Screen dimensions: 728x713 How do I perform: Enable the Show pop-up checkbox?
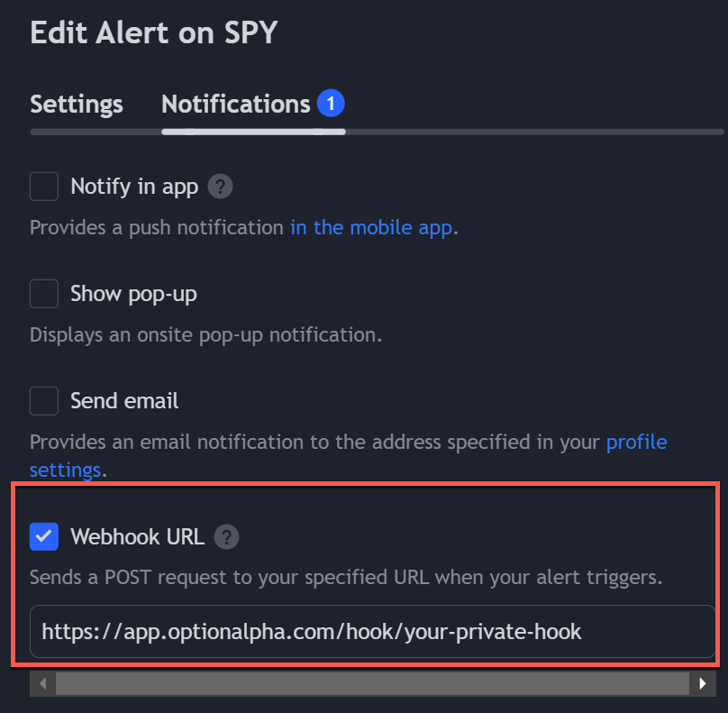pyautogui.click(x=44, y=293)
